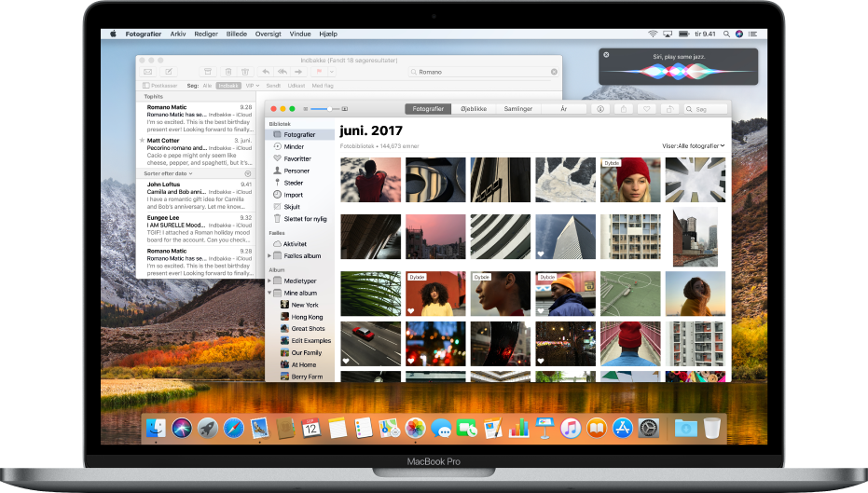Open App Store from the Dock
The width and height of the screenshot is (868, 493).
(622, 428)
